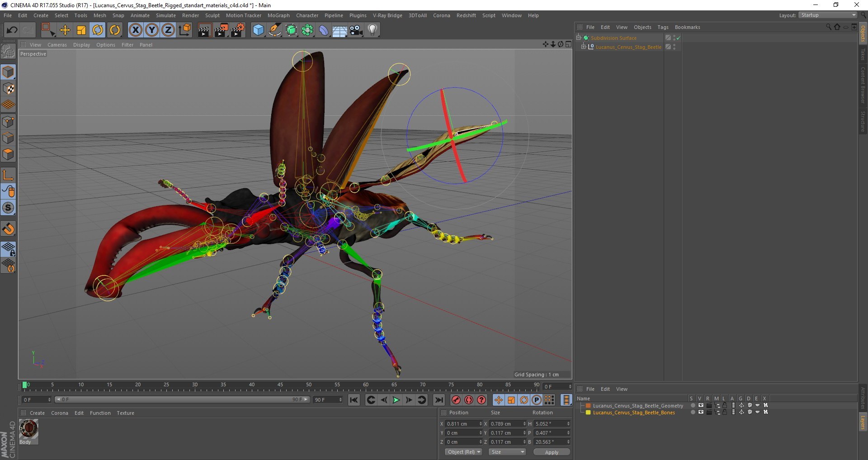Play animation forward

click(396, 400)
